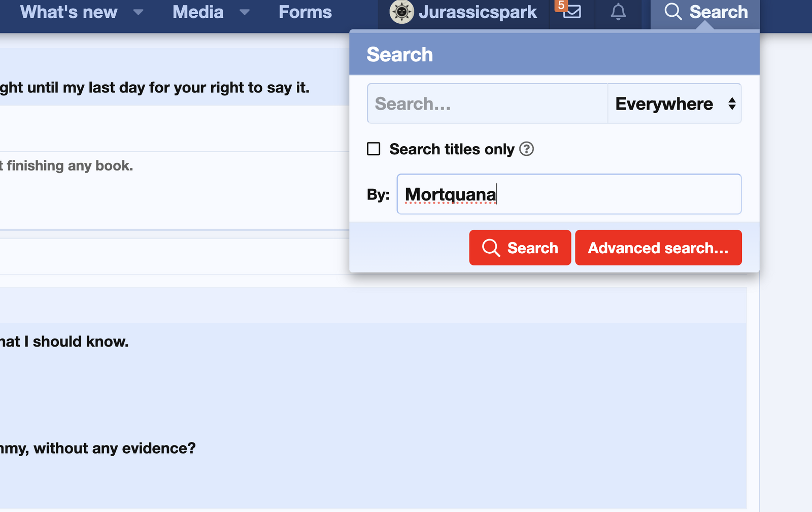This screenshot has height=512, width=812.
Task: Open the Jurassicspark account name link
Action: (x=478, y=12)
